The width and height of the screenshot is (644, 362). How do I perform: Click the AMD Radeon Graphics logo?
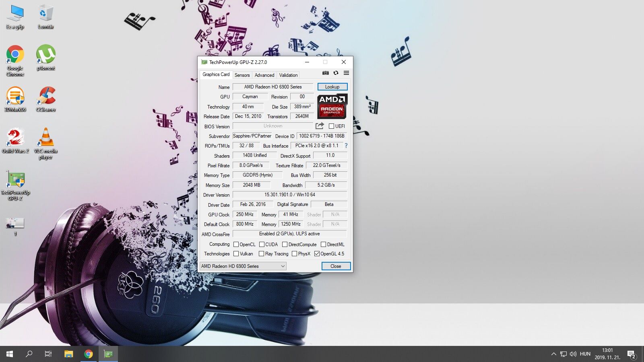point(332,106)
